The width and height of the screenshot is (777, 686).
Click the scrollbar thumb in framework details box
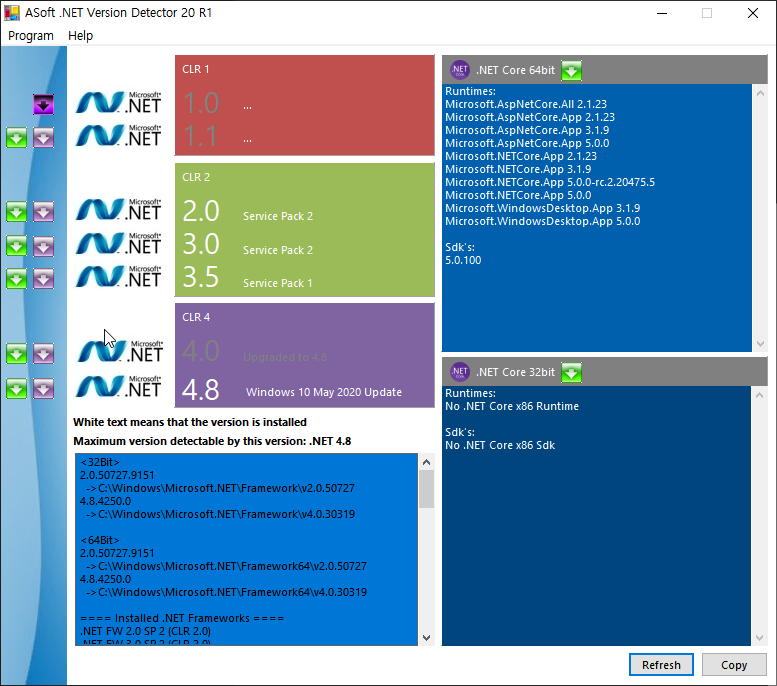[x=426, y=489]
